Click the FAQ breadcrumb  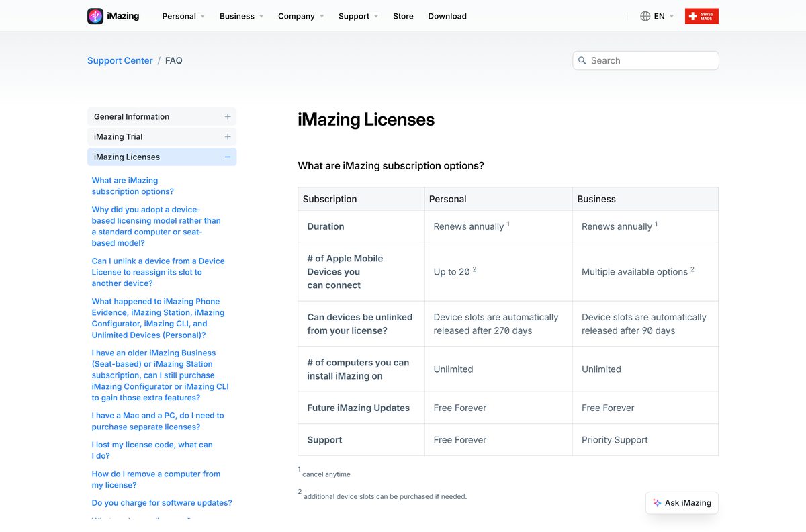pyautogui.click(x=174, y=60)
